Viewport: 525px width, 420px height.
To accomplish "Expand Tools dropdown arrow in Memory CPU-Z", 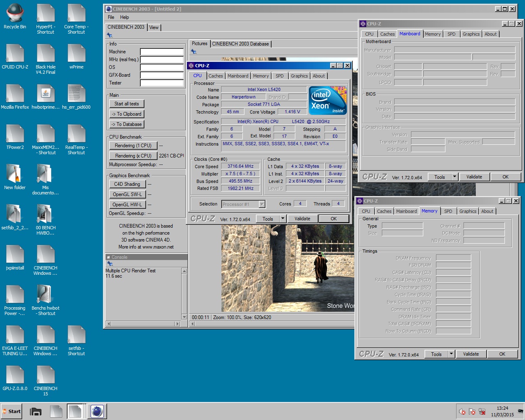I will click(451, 354).
